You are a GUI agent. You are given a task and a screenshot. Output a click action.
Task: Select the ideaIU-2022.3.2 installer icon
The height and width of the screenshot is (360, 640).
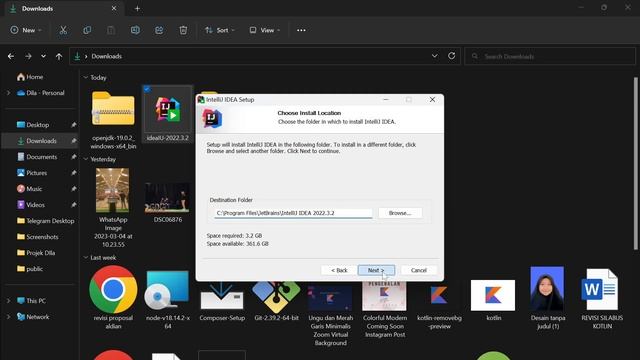(x=168, y=110)
